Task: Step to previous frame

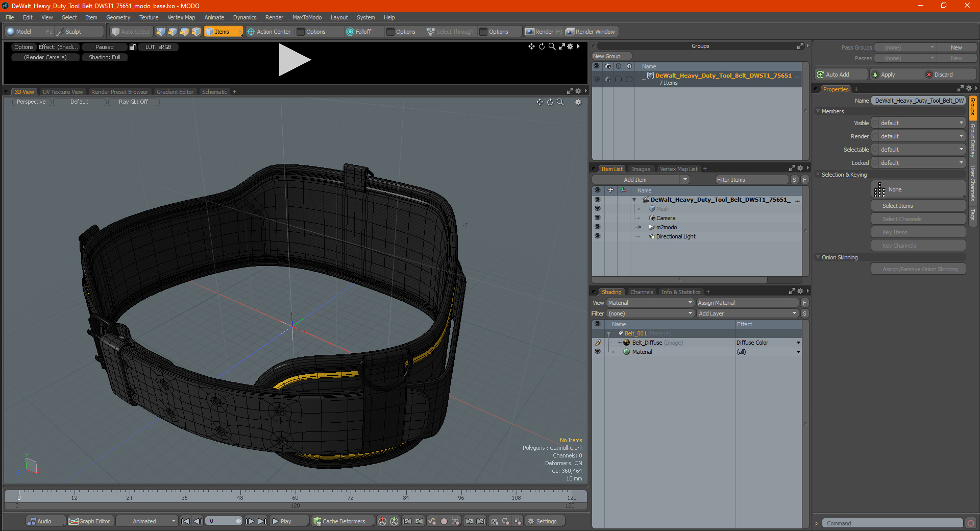Action: (x=198, y=521)
